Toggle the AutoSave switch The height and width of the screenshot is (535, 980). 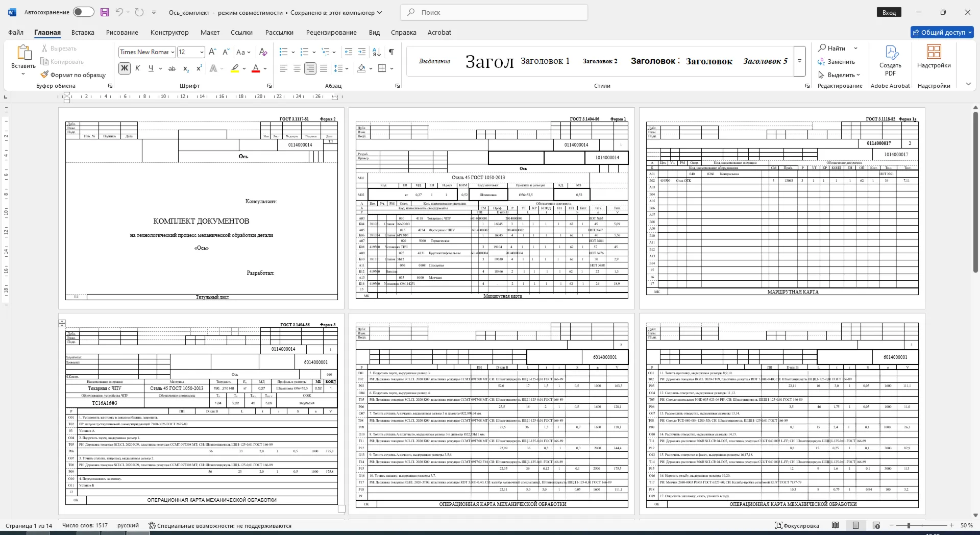tap(83, 12)
